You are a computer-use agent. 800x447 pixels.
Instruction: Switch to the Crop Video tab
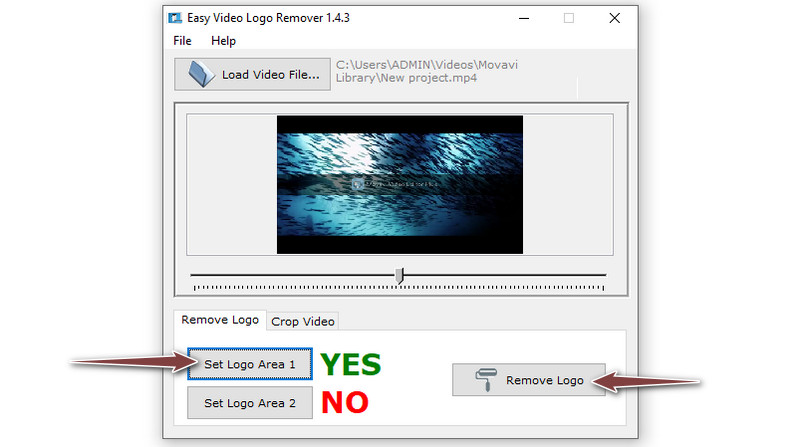coord(303,321)
